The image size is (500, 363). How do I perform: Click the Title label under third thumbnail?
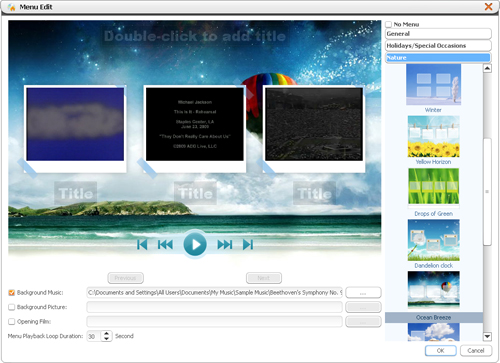click(x=314, y=193)
